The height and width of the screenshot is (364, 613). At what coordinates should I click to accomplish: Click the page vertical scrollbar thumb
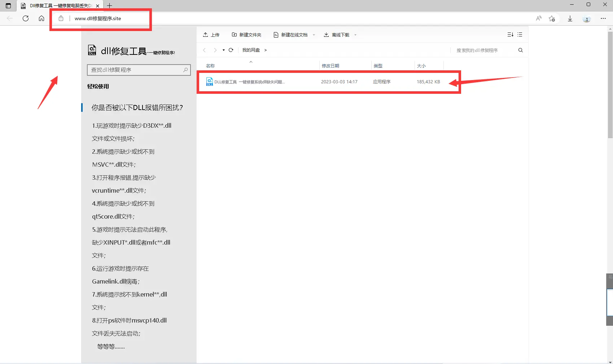(x=610, y=85)
